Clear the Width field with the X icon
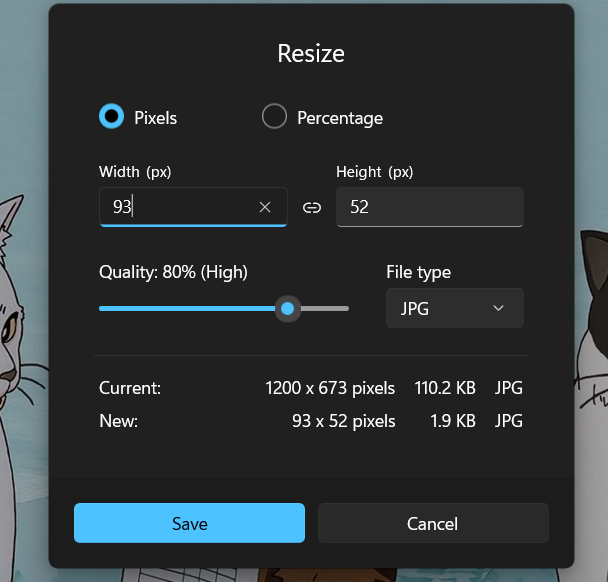This screenshot has height=582, width=608. tap(265, 207)
